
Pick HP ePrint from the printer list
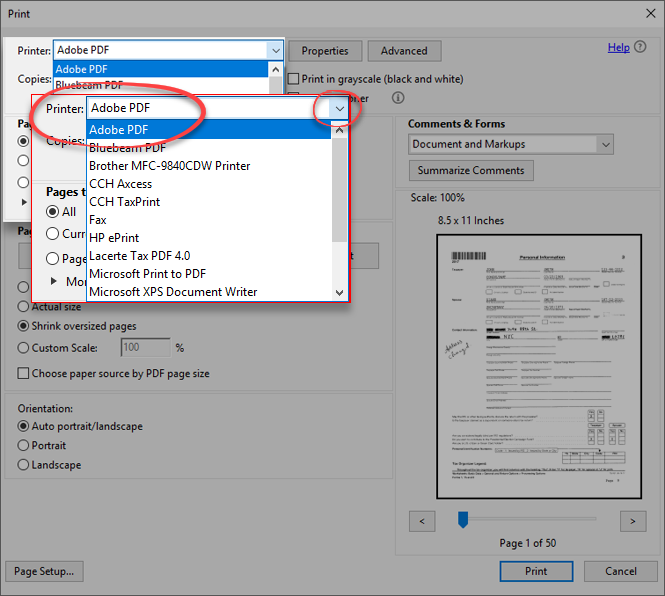114,238
